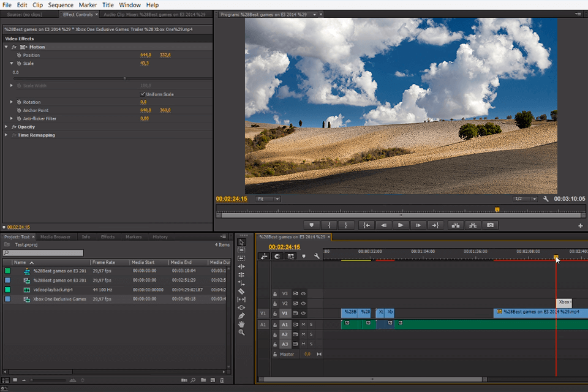Screen dimensions: 588x392
Task: Click the Go to Next Edit Point button
Action: [x=435, y=225]
